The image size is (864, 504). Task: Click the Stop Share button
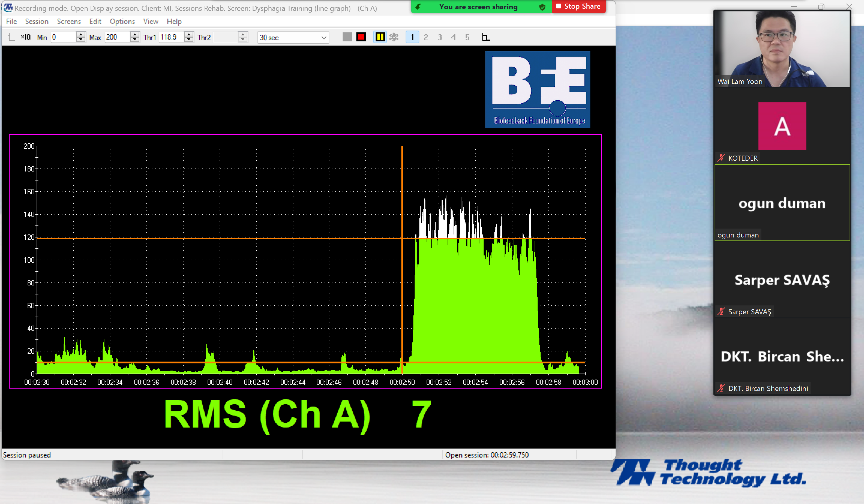pyautogui.click(x=578, y=7)
